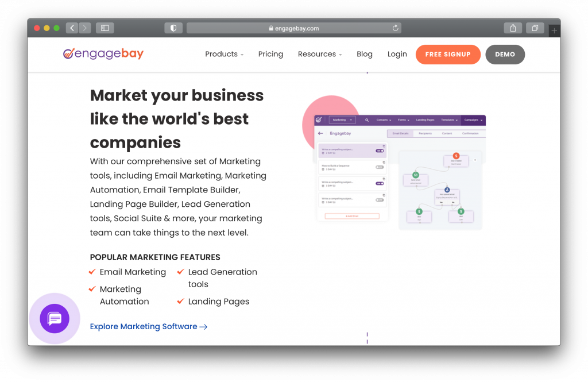The width and height of the screenshot is (588, 382).
Task: Open the Forms dropdown in the app bar
Action: [404, 120]
